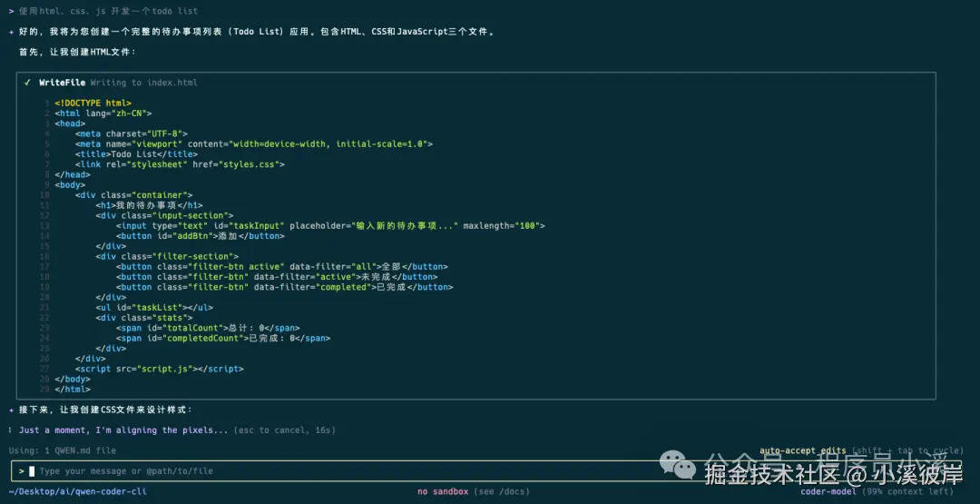Click the script src="script.js" line

(160, 369)
